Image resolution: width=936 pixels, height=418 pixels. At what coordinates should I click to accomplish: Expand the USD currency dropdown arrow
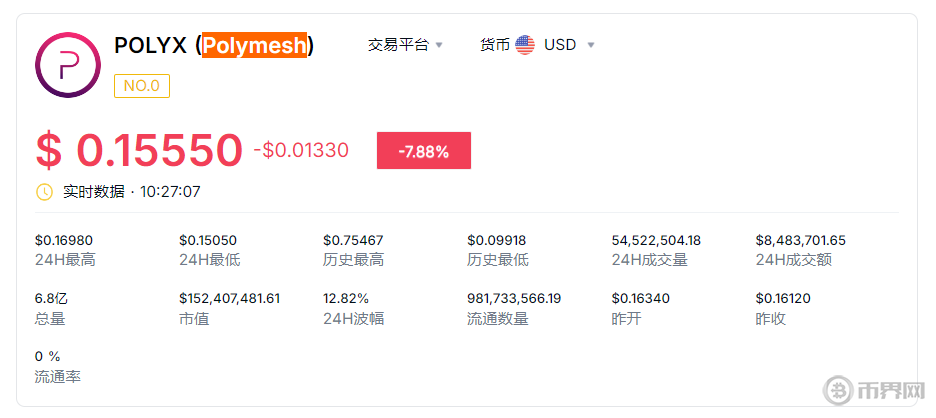tap(591, 45)
